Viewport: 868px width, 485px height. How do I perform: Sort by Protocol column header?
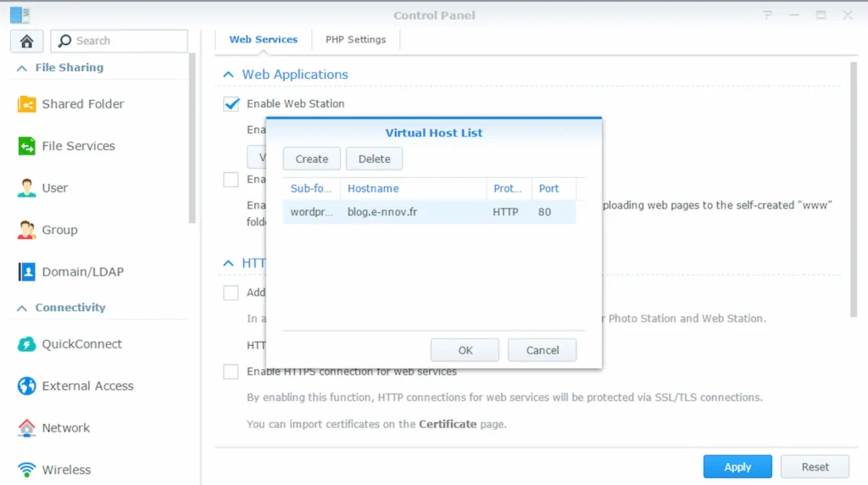509,188
